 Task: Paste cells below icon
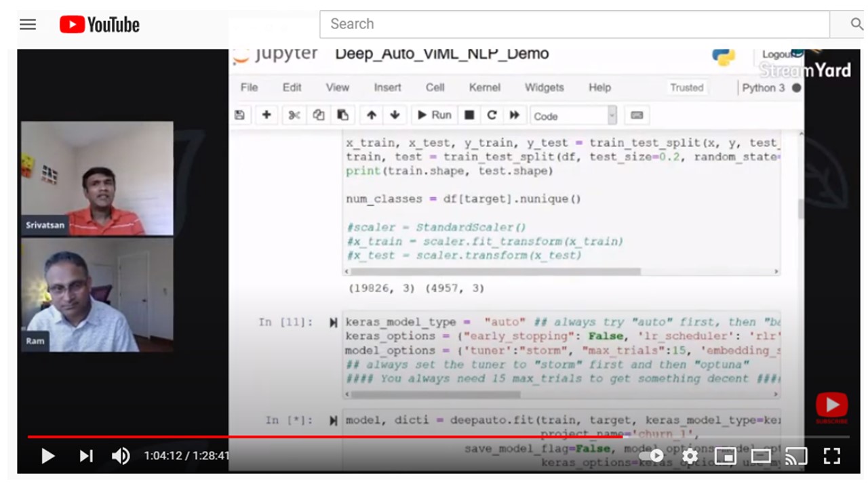342,115
